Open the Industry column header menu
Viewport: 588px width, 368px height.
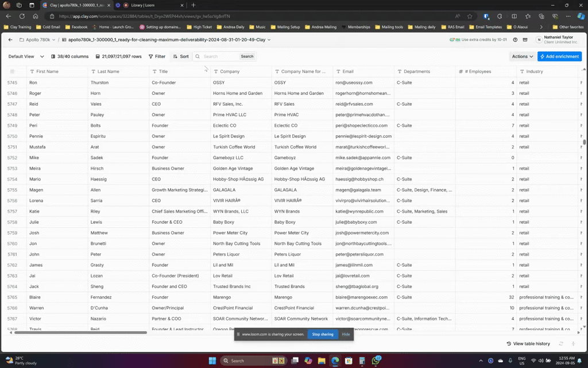click(547, 71)
